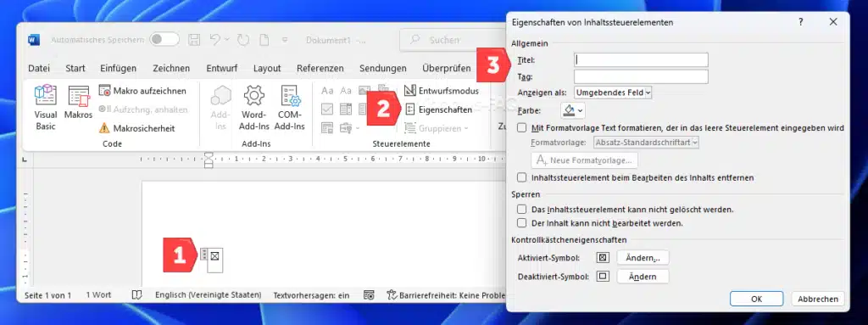Redo the last action
868x325 pixels.
coord(243,40)
